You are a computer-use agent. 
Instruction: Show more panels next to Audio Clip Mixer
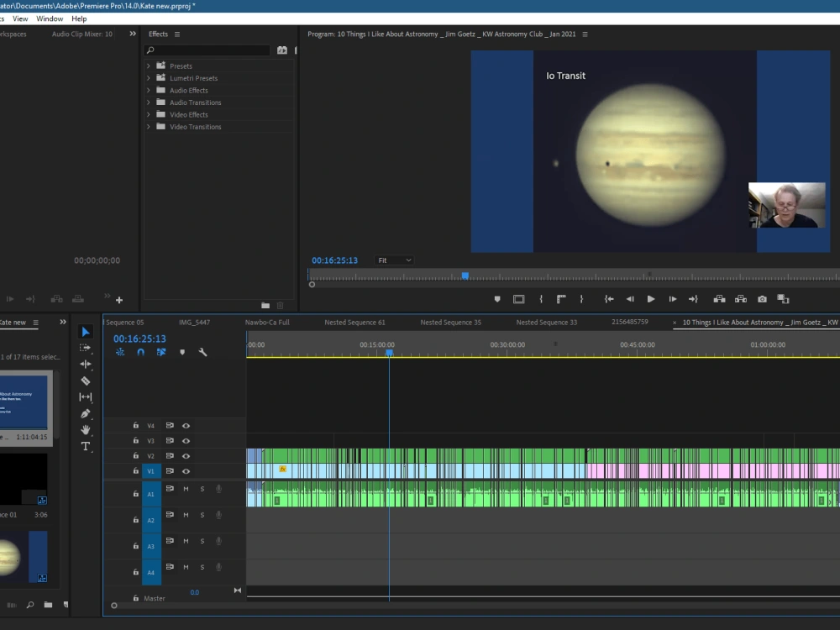point(133,34)
